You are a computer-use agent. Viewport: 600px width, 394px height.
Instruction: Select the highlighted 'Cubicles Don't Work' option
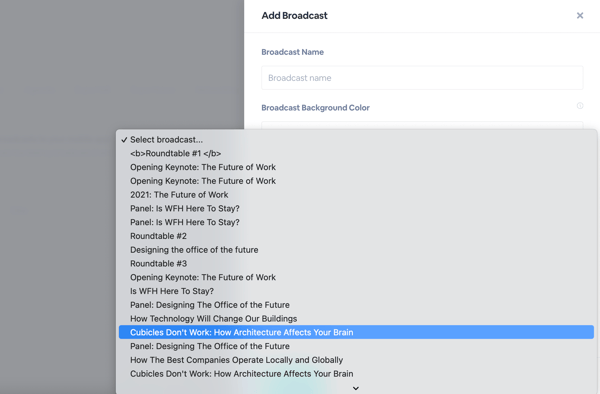click(356, 332)
